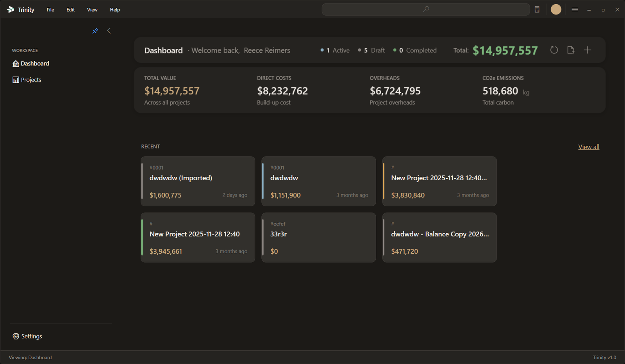
Task: Click the TOTAL VALUE amount $14,957,557 in stats
Action: pyautogui.click(x=172, y=91)
